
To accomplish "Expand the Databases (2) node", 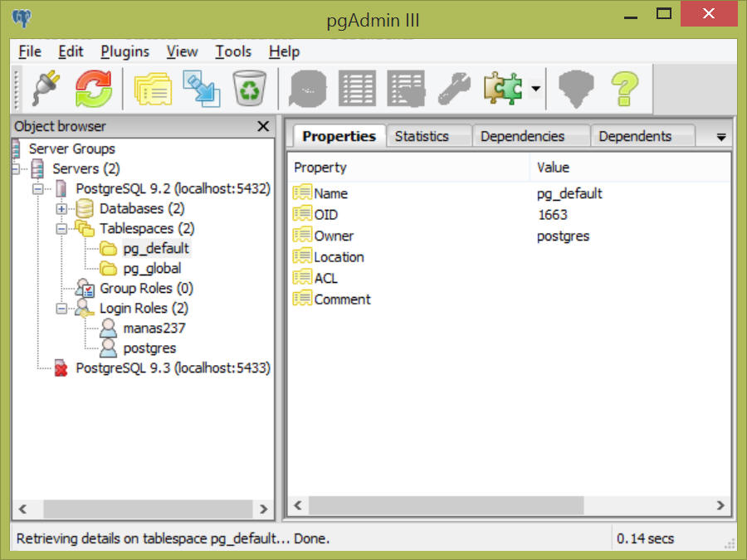I will (x=61, y=208).
